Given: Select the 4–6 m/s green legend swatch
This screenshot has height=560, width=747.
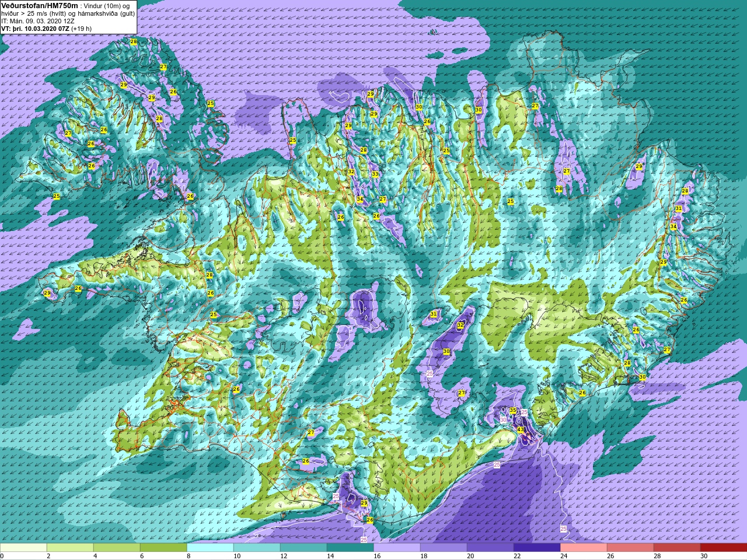Looking at the screenshot, I should coord(117,548).
